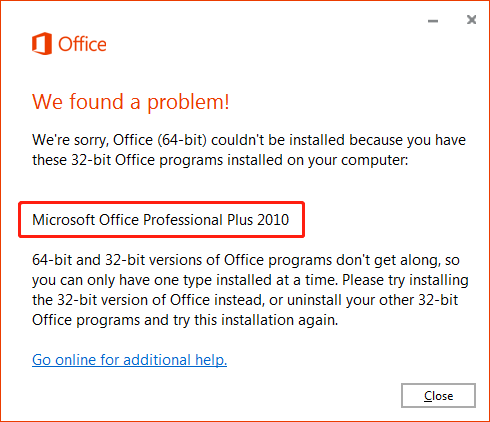Screen dimensions: 490x422
Task: Dismiss dialog with the X icon
Action: (x=471, y=20)
